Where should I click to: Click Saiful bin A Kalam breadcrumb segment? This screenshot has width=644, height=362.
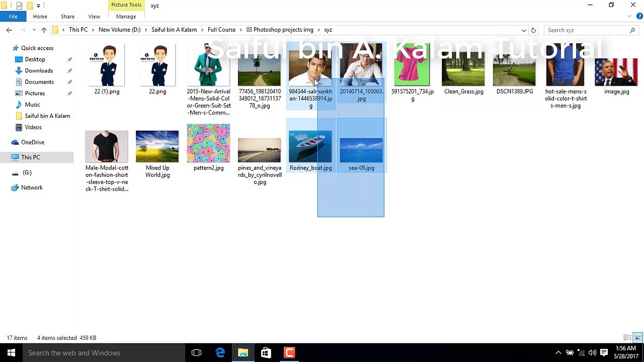point(174,30)
